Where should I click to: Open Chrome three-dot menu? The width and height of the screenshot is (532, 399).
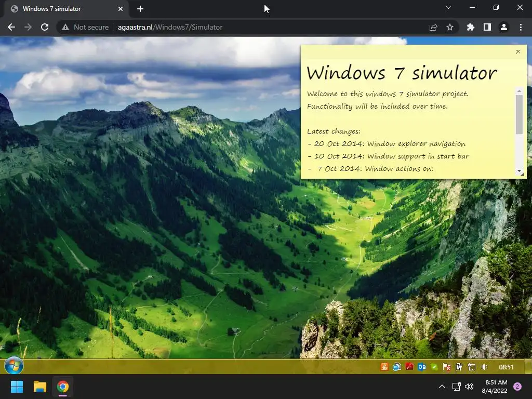tap(521, 27)
